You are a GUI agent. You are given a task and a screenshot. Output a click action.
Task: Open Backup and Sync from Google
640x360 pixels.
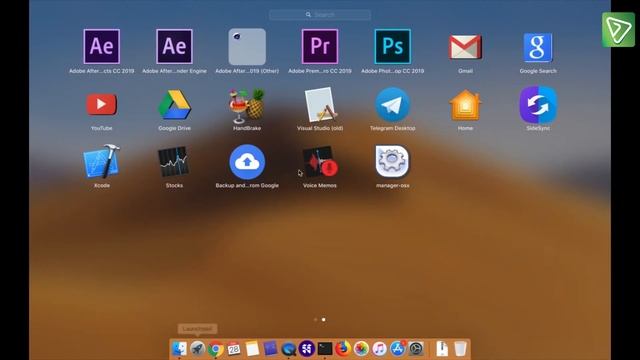coord(247,162)
